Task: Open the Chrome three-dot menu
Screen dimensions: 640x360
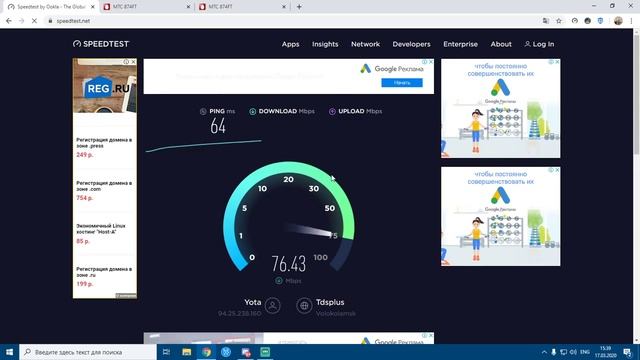Action: [x=632, y=21]
